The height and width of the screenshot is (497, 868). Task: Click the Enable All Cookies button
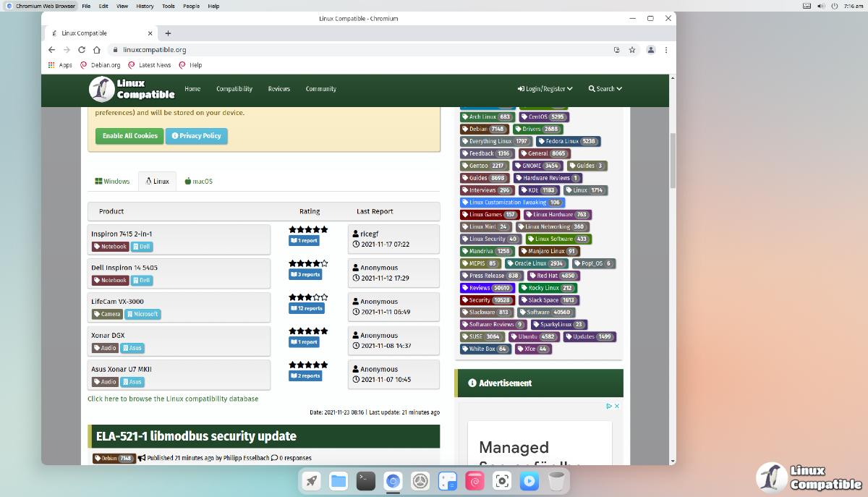[x=129, y=136]
